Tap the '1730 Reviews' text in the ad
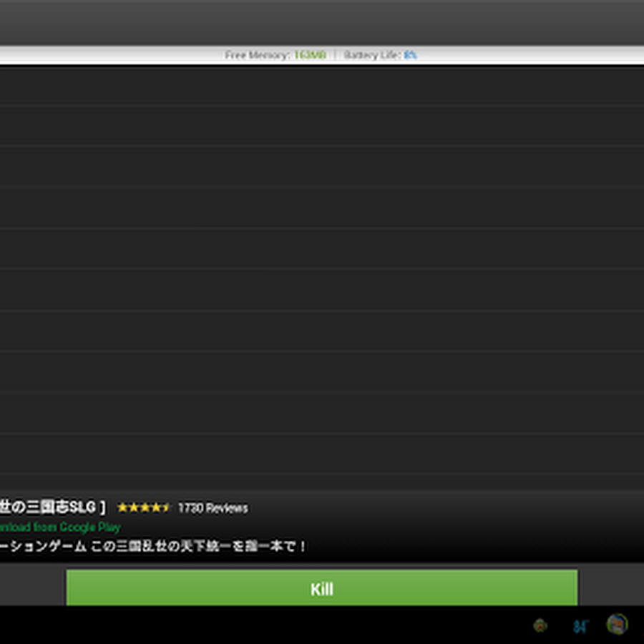Viewport: 644px width, 644px height. tap(213, 508)
